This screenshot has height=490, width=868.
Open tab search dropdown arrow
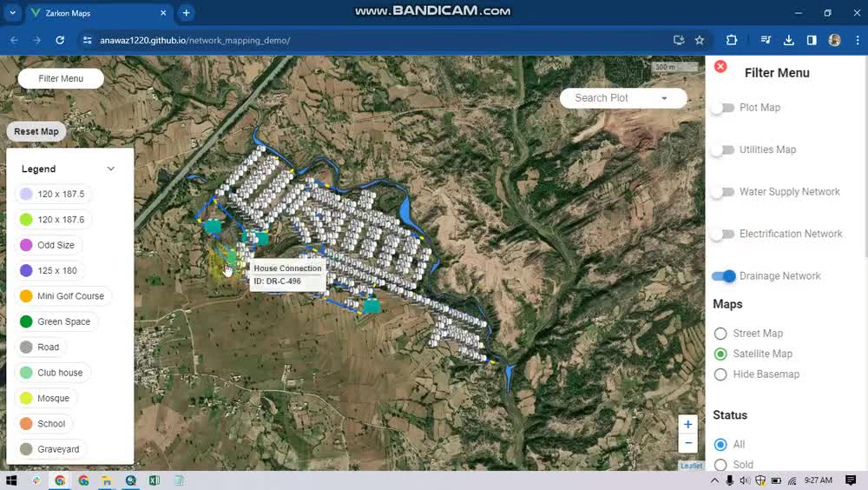12,13
